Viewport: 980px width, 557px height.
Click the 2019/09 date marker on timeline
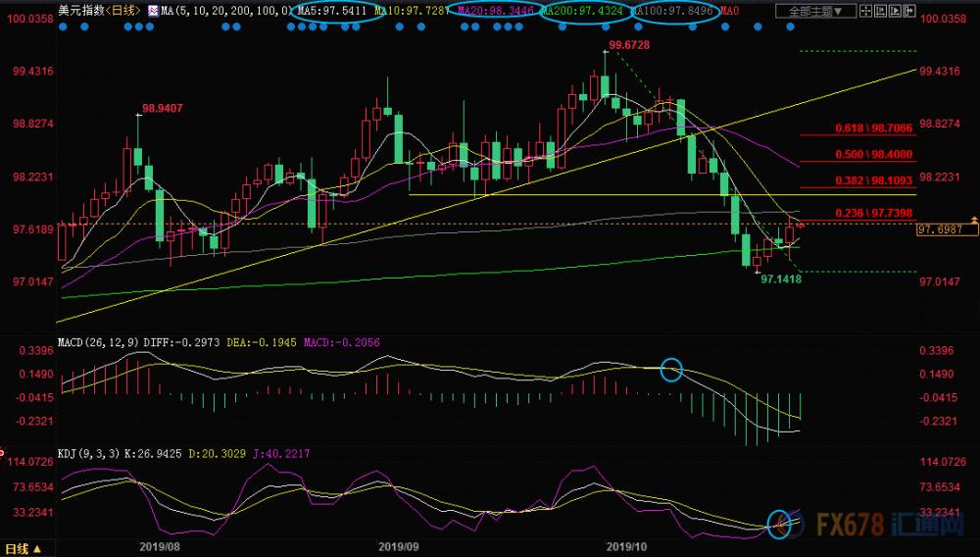398,547
